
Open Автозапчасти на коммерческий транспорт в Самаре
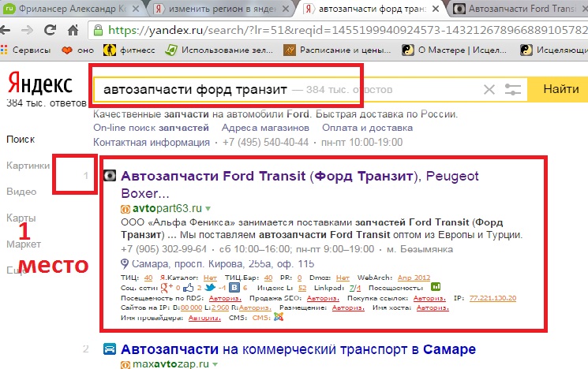coord(298,349)
